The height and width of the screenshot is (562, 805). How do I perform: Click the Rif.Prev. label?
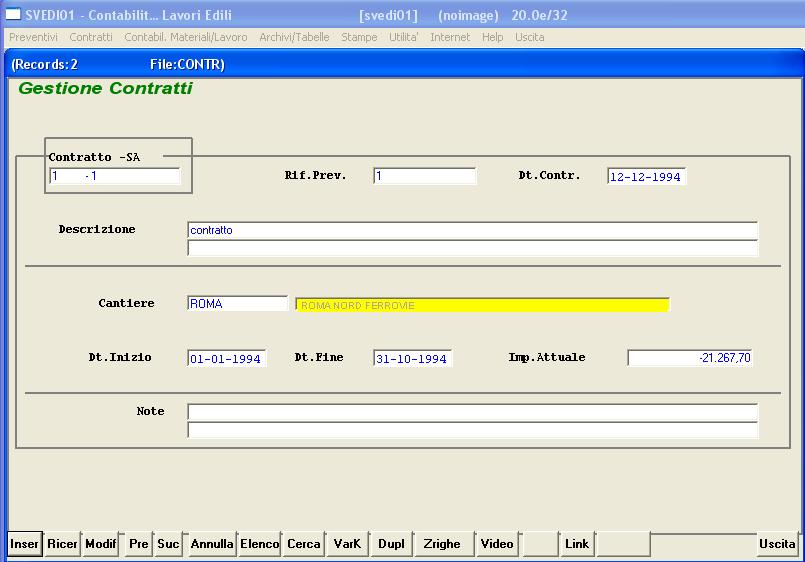pyautogui.click(x=316, y=176)
